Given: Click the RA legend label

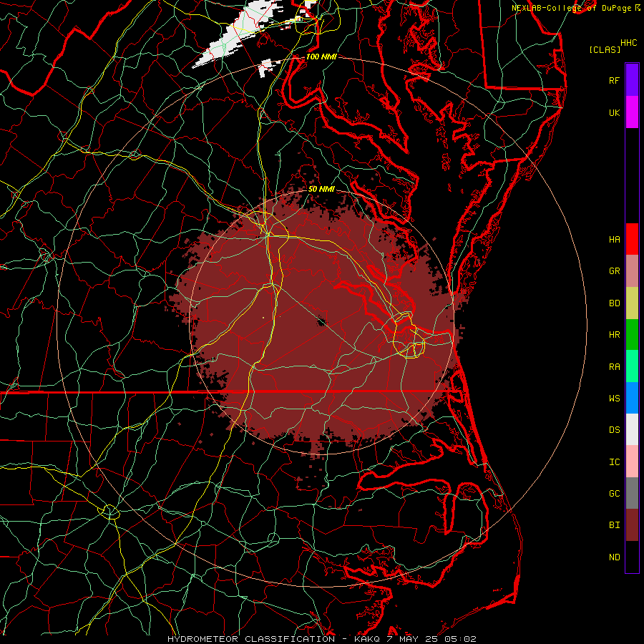Looking at the screenshot, I should coord(614,367).
